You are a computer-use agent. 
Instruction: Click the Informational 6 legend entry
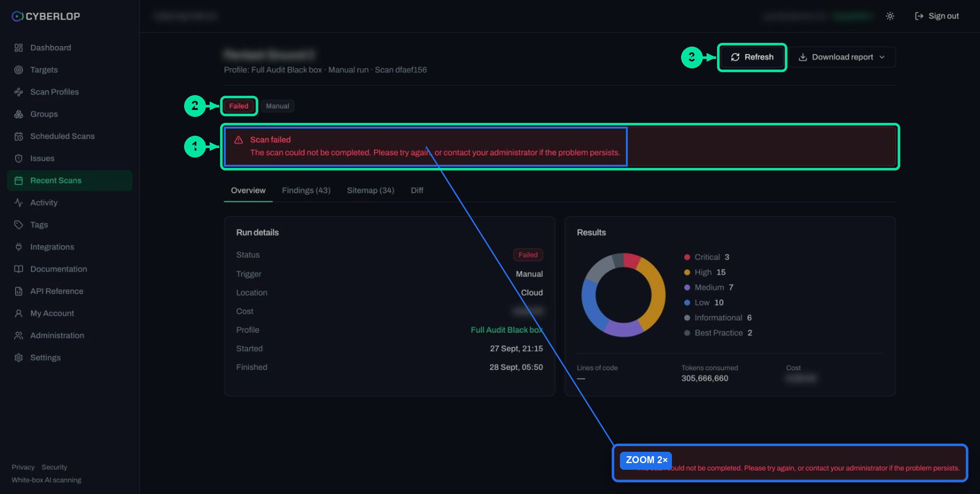pyautogui.click(x=718, y=318)
